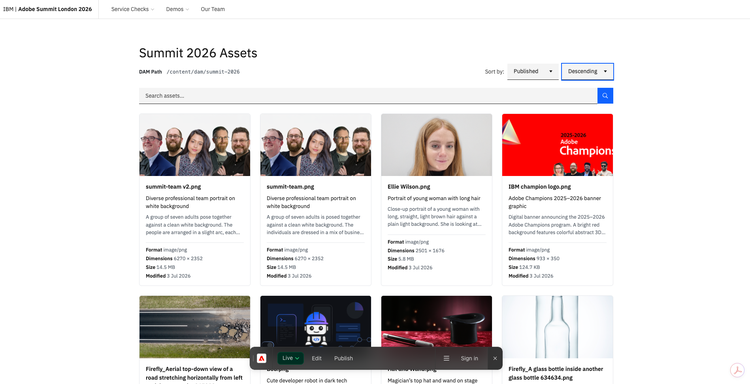The image size is (750, 384).
Task: Click Sign in on the sidekick bar
Action: [469, 358]
